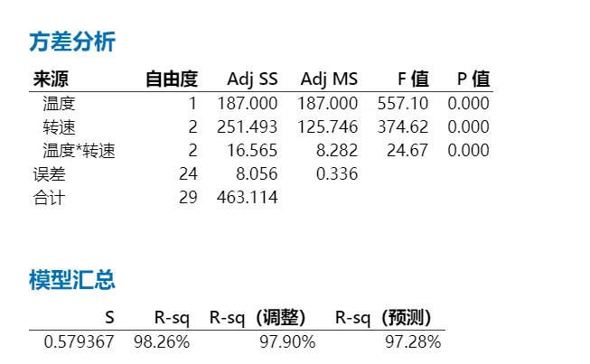
Task: Click the Adj SS column header
Action: 252,79
